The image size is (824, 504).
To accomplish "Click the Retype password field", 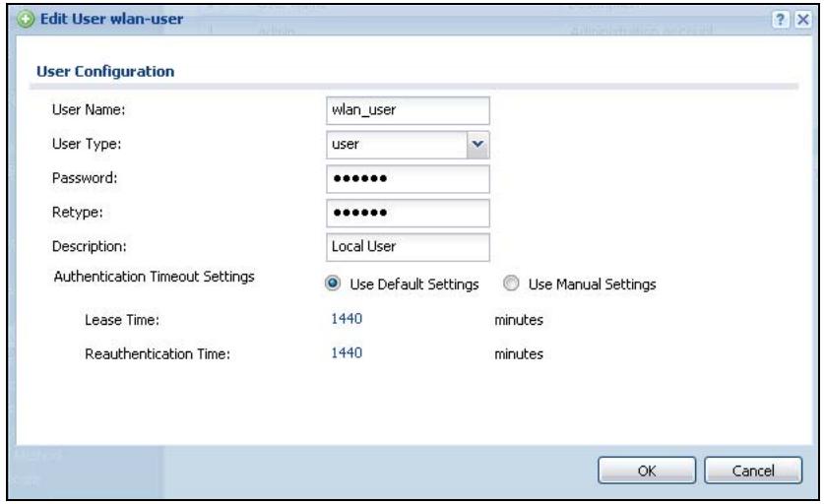I will click(408, 213).
